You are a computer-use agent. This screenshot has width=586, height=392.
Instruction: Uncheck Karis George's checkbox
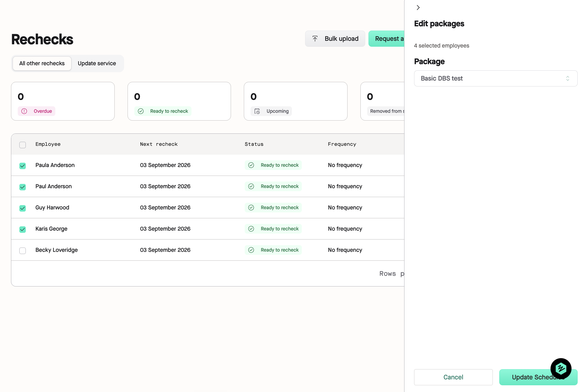[23, 229]
